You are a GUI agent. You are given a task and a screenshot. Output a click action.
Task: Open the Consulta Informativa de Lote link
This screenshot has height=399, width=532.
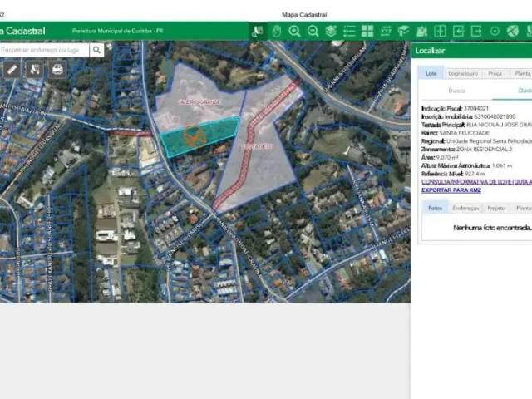click(x=475, y=181)
